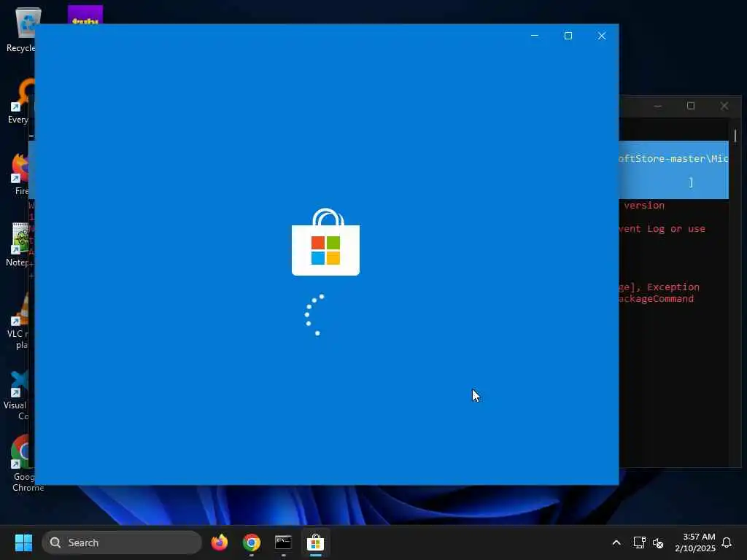Click 'vent Log or use' text in terminal

(662, 229)
